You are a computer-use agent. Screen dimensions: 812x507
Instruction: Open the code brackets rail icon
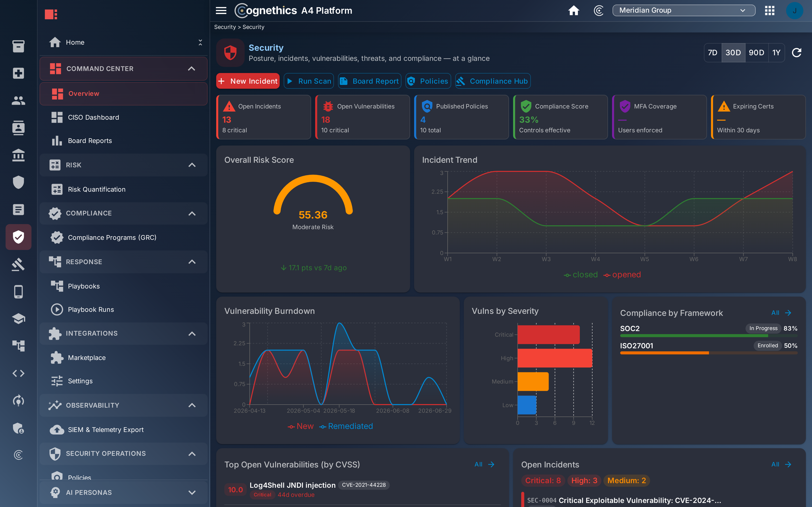(19, 373)
